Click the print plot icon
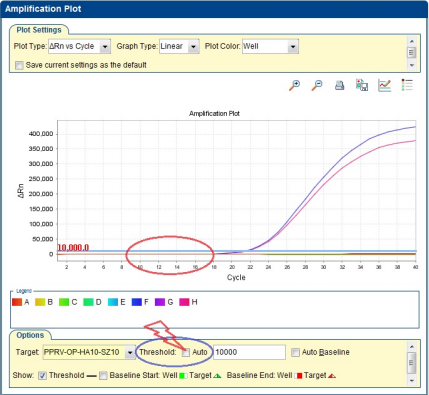This screenshot has height=395, width=429. pos(339,85)
